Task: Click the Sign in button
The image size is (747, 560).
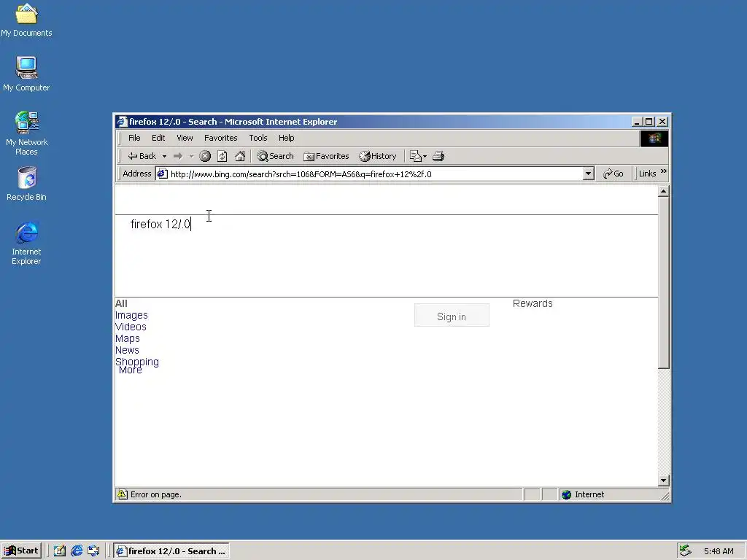Action: 452,315
